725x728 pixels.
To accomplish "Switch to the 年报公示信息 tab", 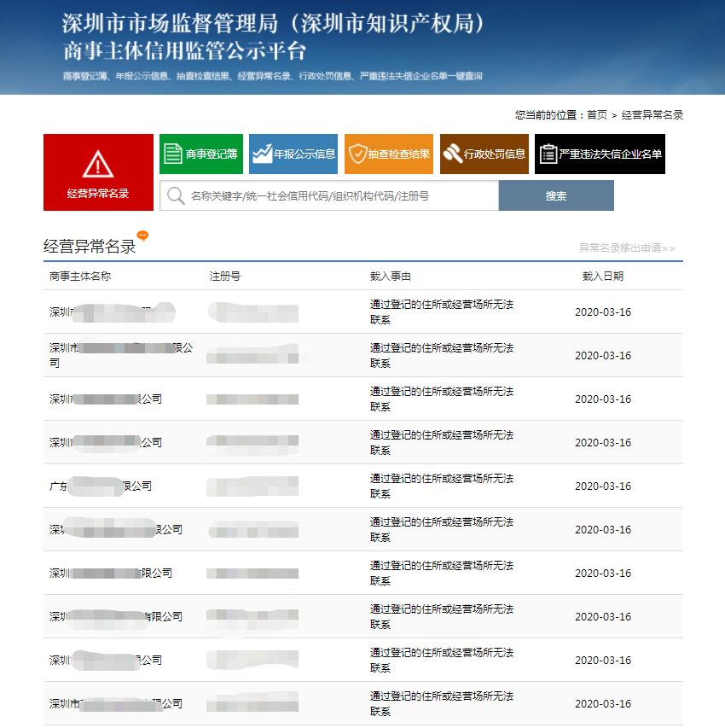I will click(x=293, y=154).
